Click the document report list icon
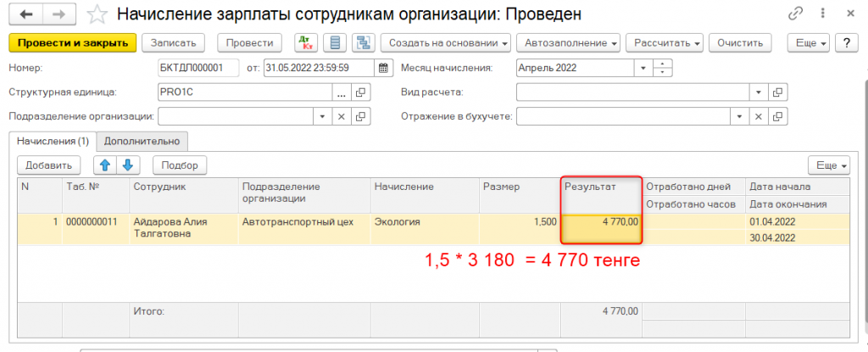The image size is (868, 352). pos(335,42)
